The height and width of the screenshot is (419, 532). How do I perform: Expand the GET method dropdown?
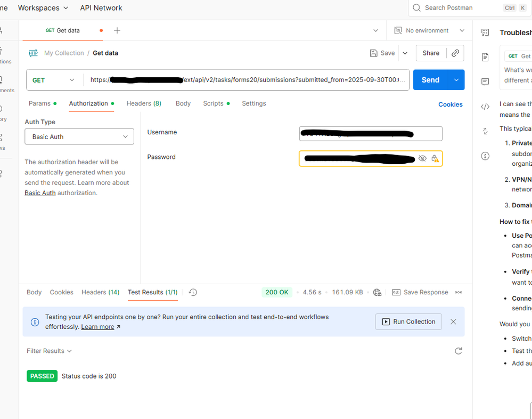pos(54,80)
